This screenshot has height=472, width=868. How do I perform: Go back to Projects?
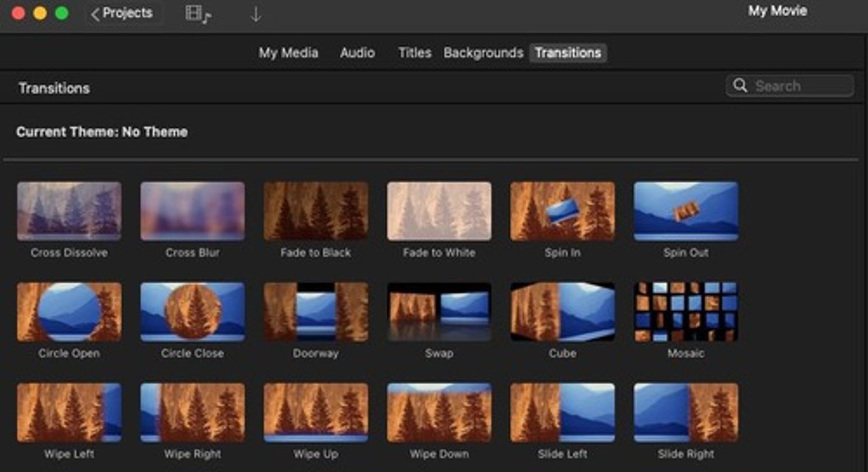pos(122,13)
